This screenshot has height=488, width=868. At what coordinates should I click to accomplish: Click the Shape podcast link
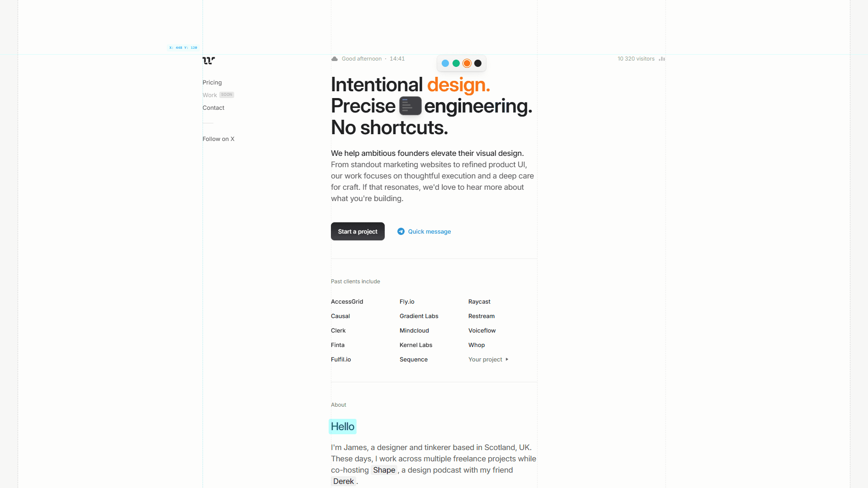pos(384,470)
